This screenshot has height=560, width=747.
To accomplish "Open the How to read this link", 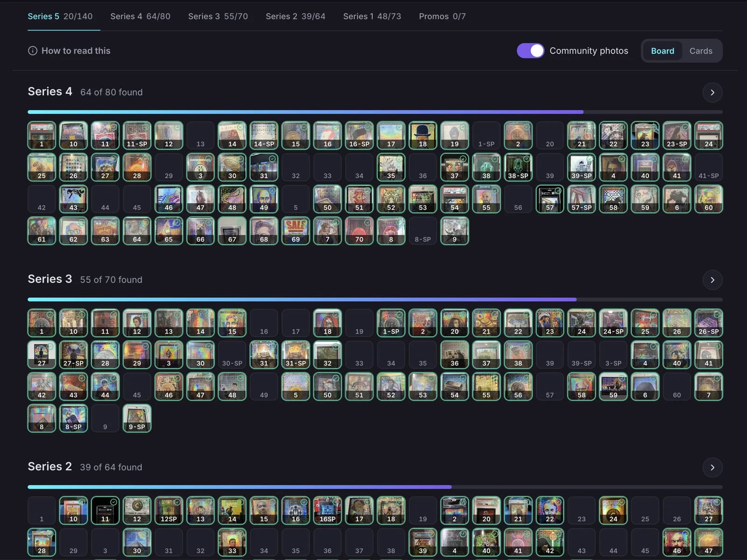I will pyautogui.click(x=69, y=51).
